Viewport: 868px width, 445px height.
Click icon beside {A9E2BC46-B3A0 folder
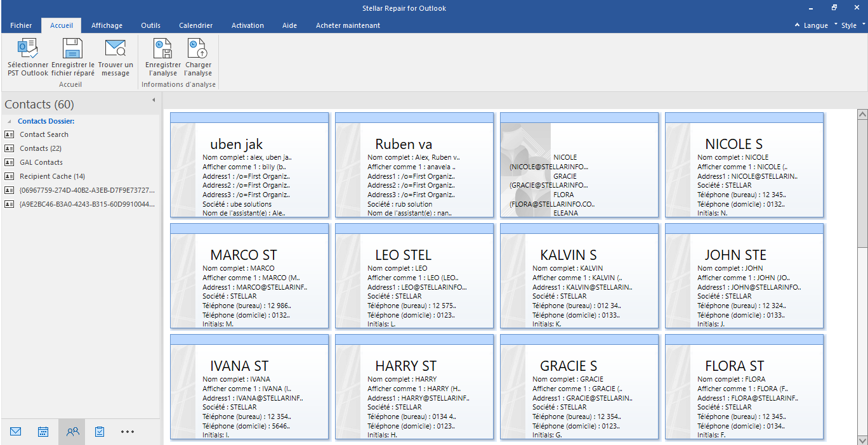[x=10, y=204]
